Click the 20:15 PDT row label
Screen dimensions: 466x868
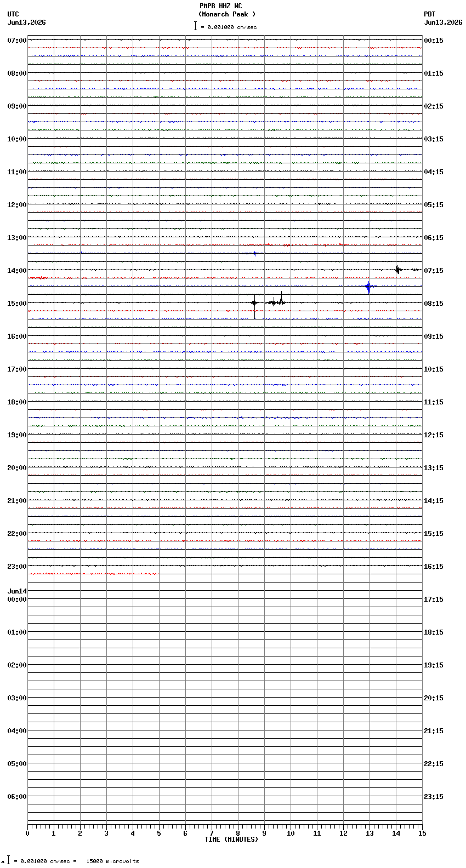[434, 698]
